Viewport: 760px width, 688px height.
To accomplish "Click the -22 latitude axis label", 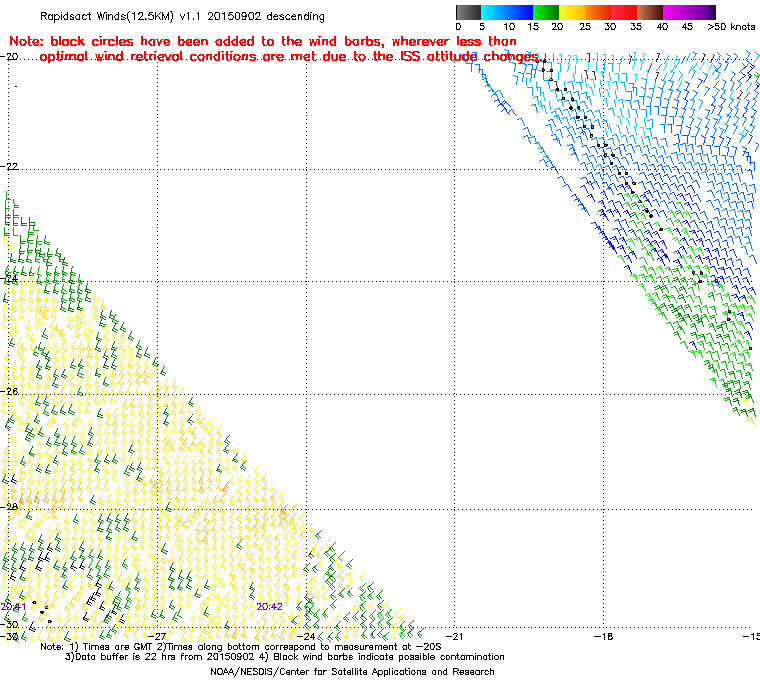I will (9, 166).
